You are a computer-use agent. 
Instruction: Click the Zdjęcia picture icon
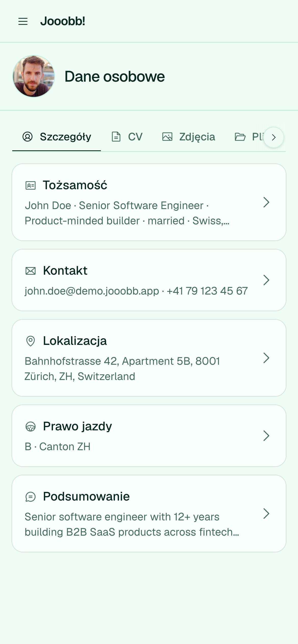pyautogui.click(x=167, y=137)
